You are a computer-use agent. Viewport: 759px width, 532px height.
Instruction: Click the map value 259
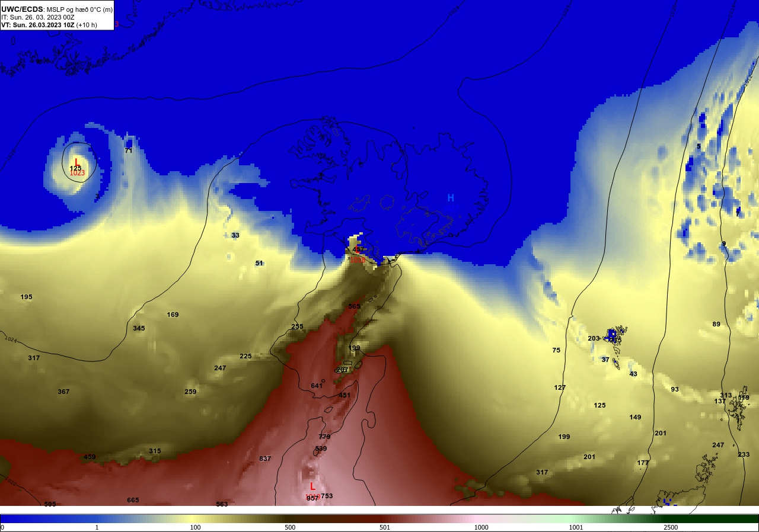(x=190, y=392)
